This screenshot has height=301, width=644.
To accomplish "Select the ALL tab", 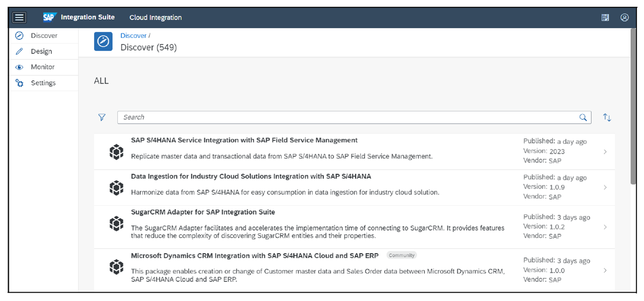I will [x=101, y=80].
